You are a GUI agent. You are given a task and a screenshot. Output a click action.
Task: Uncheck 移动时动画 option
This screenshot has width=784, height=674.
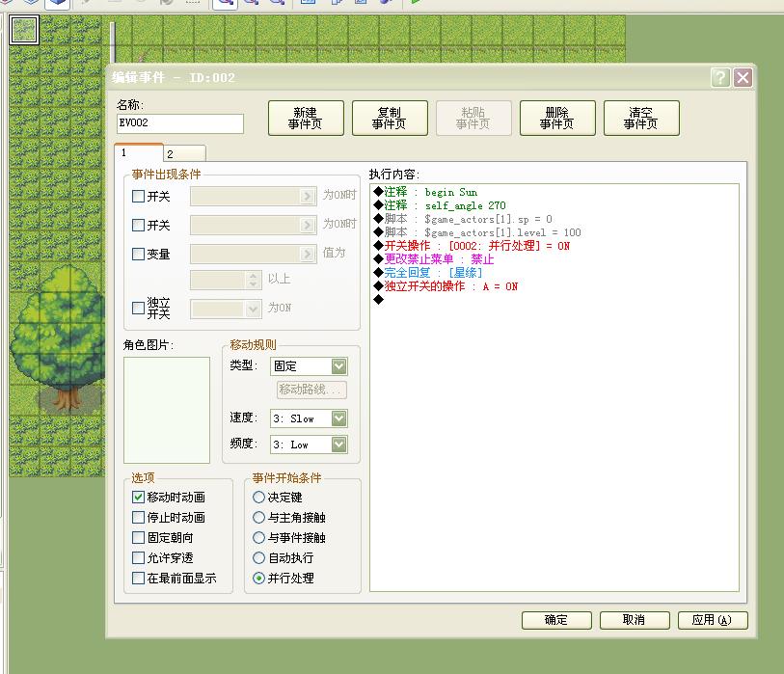coord(139,497)
